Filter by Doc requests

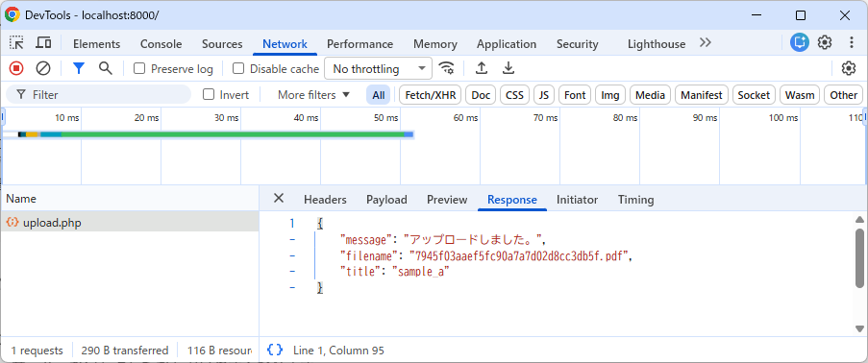(x=481, y=95)
